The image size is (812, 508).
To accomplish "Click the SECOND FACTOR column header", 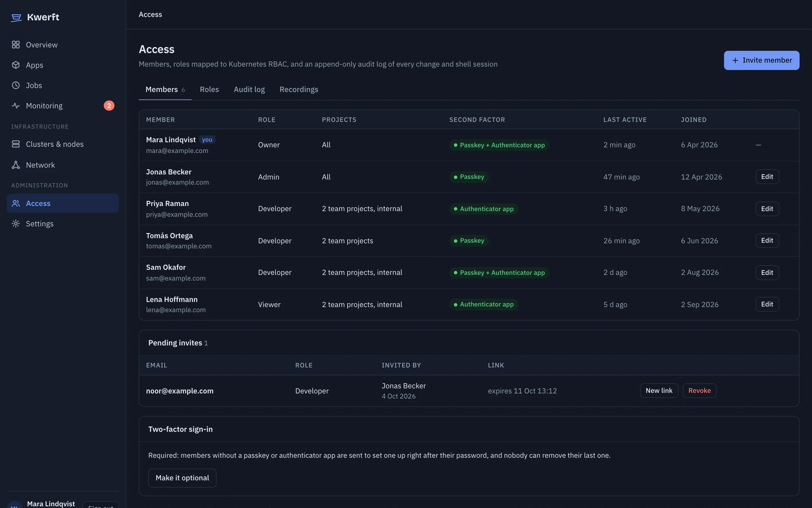I will click(477, 120).
